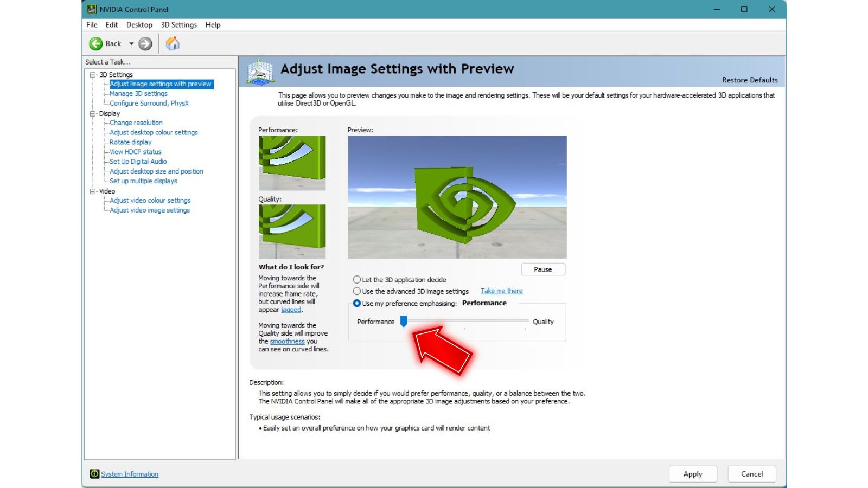Open Adjust desktop size and position
Image resolution: width=868 pixels, height=488 pixels.
tap(156, 172)
